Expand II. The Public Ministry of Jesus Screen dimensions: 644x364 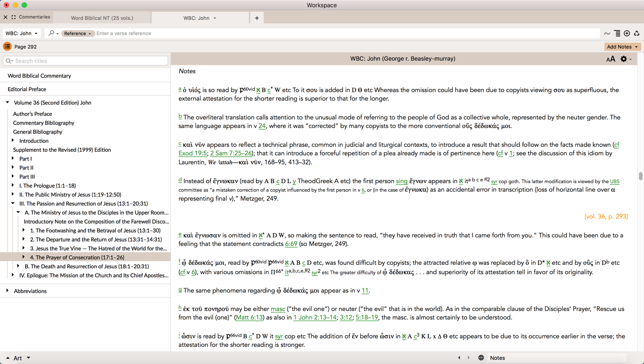(13, 194)
